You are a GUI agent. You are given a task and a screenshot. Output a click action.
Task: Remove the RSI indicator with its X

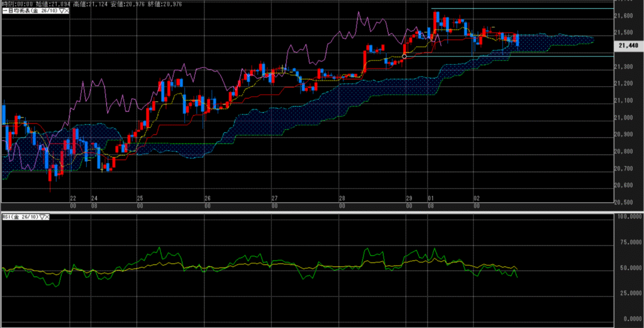[48, 217]
